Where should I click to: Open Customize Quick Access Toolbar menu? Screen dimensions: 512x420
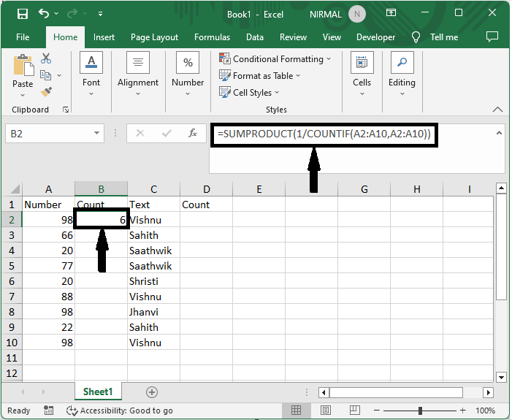pos(100,14)
